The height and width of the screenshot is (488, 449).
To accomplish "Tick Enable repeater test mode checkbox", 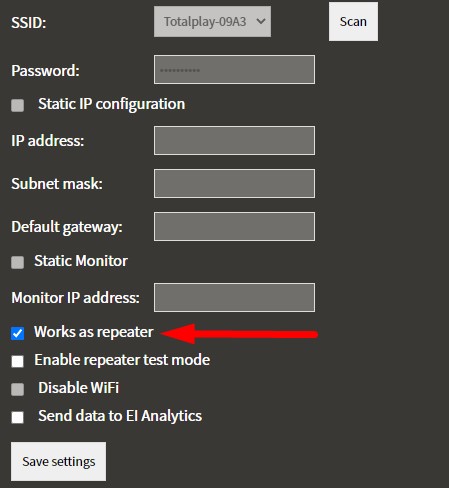I will point(17,361).
